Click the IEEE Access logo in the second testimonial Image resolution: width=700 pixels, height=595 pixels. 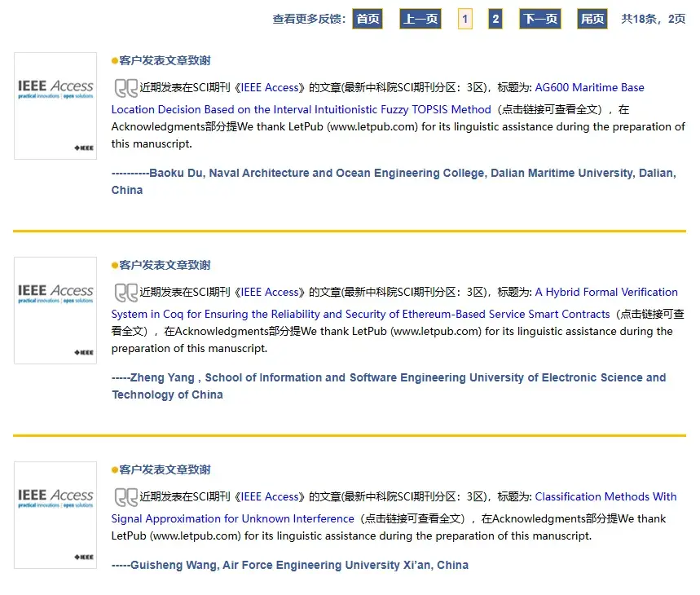55,311
